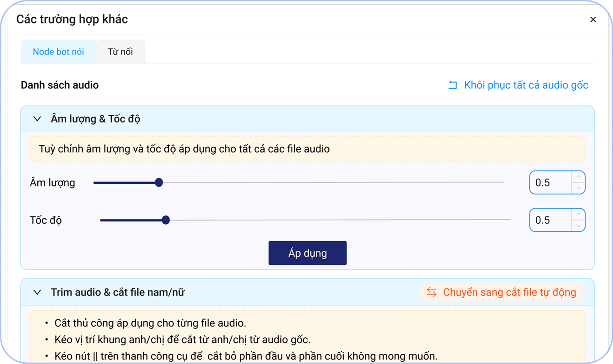Click the "Tốc độ" slider label
This screenshot has height=364, width=613.
click(45, 220)
